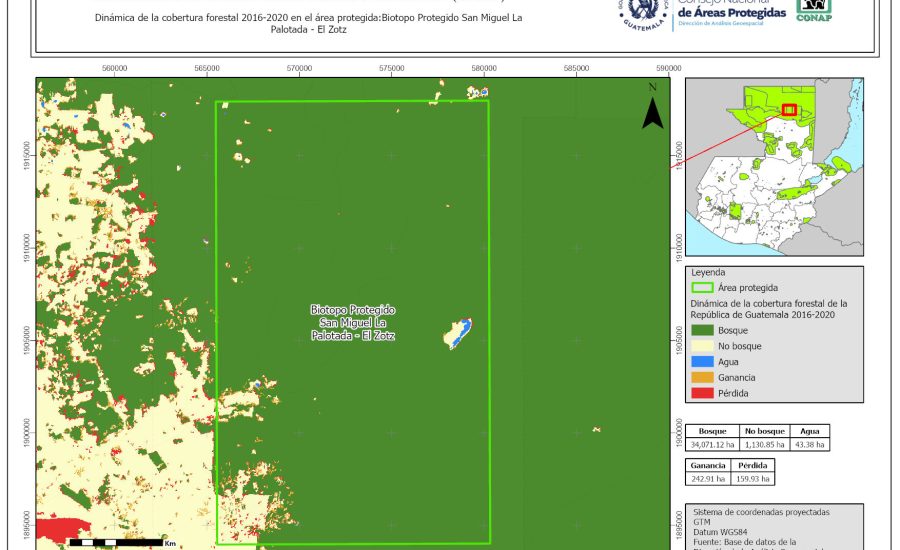This screenshot has width=900, height=550.
Task: Click the map title about Dinámica de cobertura forestal
Action: coord(310,23)
